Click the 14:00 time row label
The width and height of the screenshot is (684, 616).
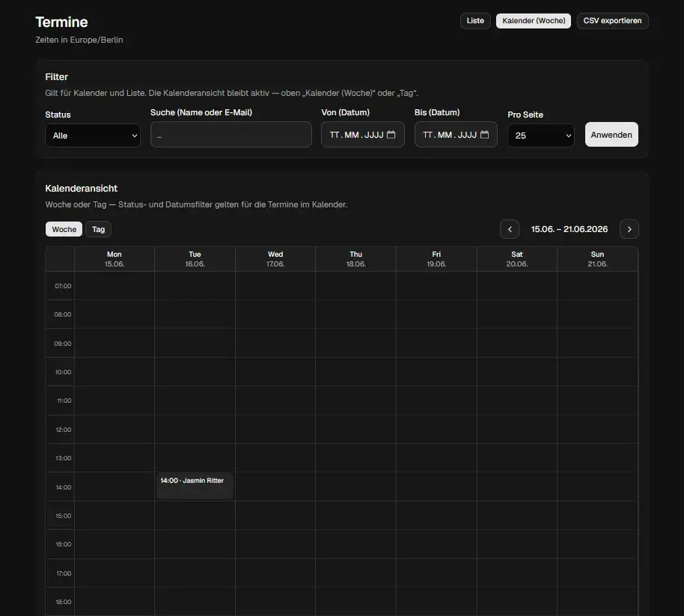[64, 487]
